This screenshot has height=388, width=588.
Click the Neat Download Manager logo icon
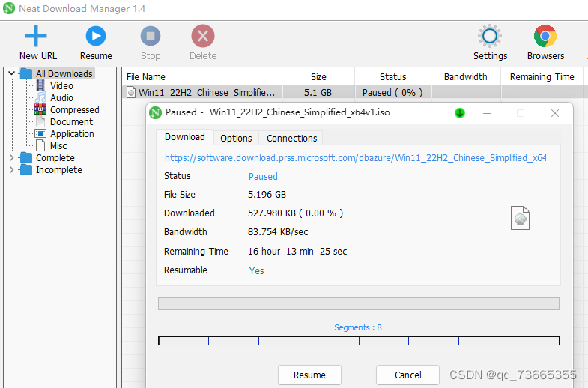(x=9, y=8)
